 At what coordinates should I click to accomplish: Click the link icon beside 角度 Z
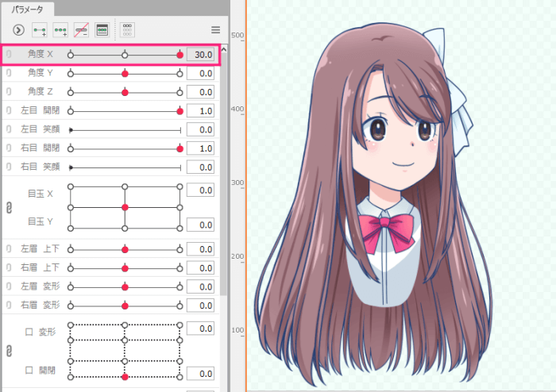tap(9, 92)
